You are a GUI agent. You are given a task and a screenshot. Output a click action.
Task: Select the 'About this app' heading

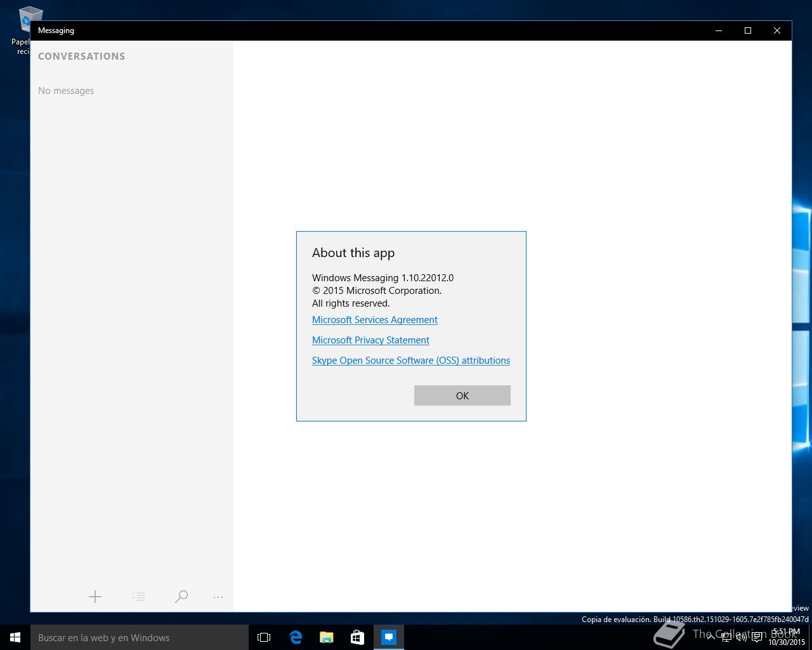(x=353, y=253)
